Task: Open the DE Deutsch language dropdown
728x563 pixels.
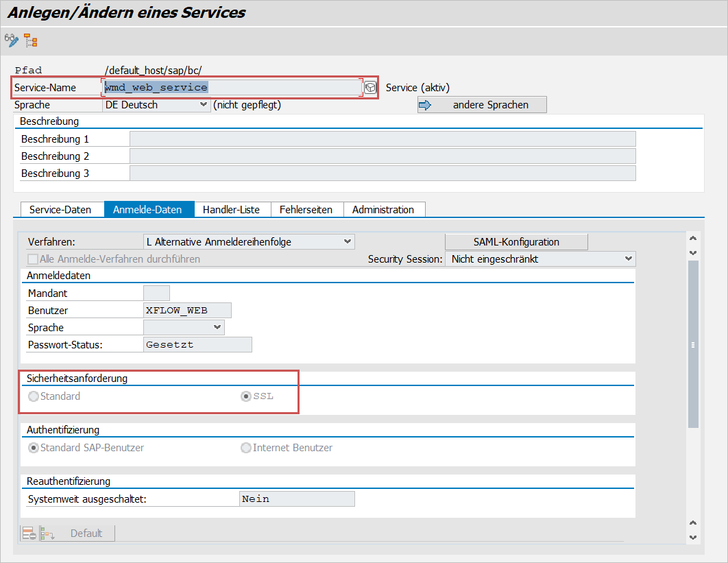Action: coord(203,105)
